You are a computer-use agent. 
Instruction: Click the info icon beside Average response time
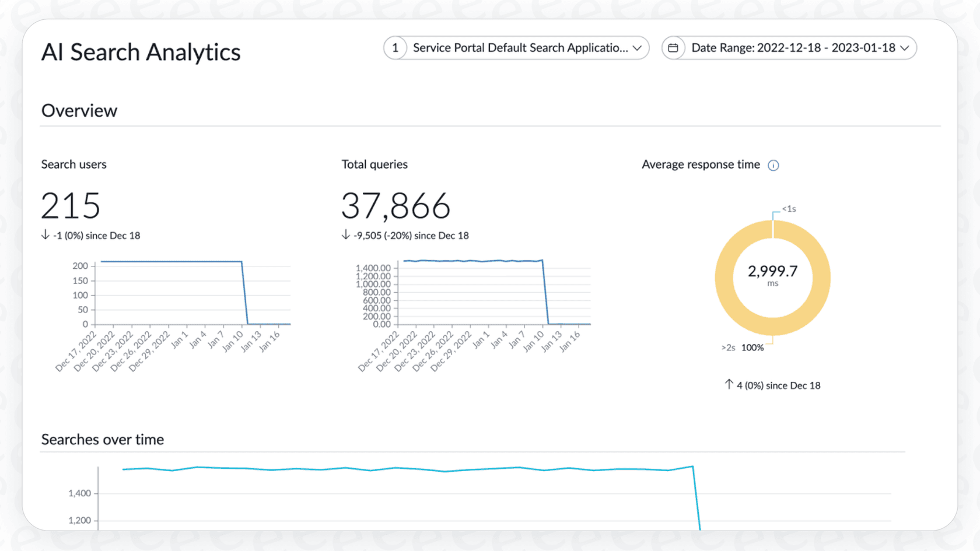pyautogui.click(x=774, y=165)
